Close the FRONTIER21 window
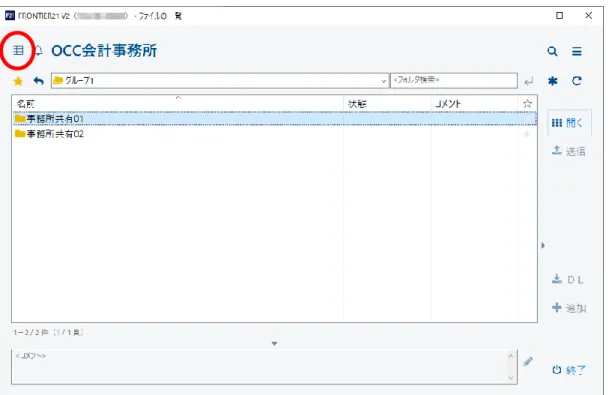 [x=588, y=16]
